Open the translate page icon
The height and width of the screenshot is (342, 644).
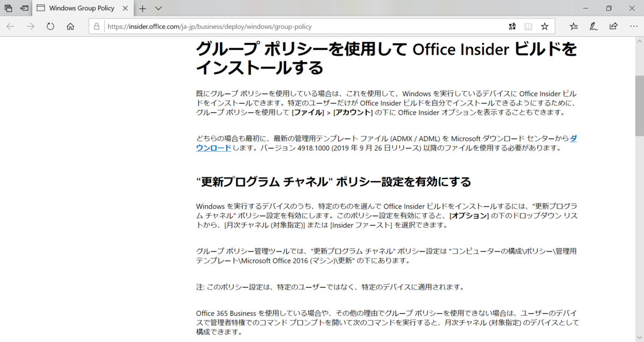pyautogui.click(x=512, y=26)
